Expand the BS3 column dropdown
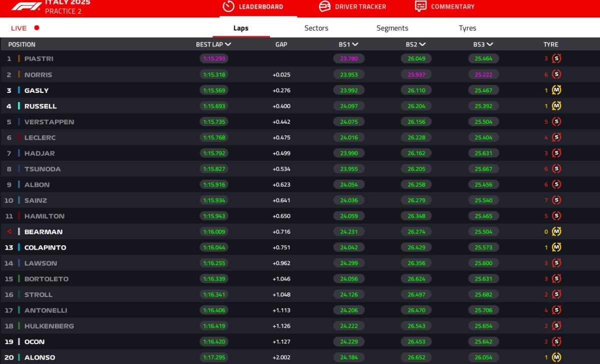 tap(490, 44)
